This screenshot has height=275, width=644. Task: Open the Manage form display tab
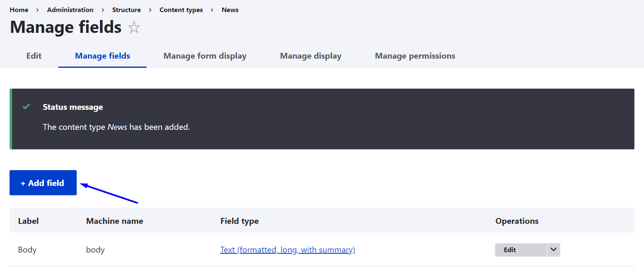click(205, 56)
